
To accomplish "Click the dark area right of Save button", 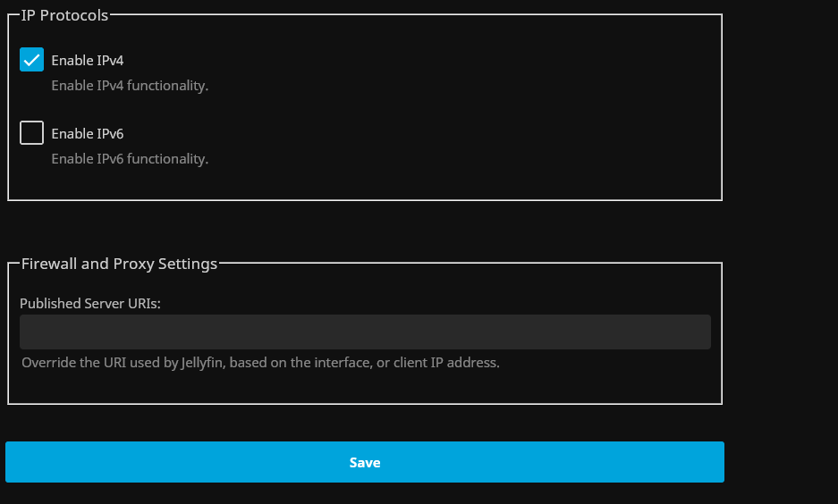I will tap(780, 462).
